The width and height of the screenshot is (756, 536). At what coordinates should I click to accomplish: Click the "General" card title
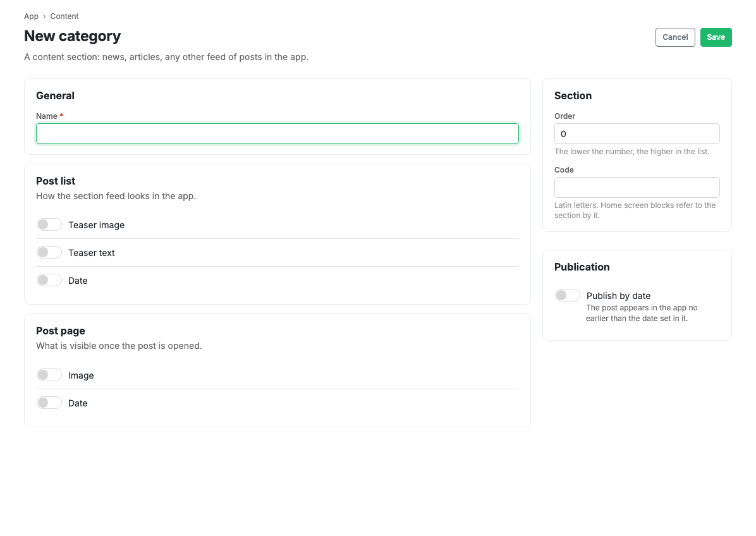56,95
